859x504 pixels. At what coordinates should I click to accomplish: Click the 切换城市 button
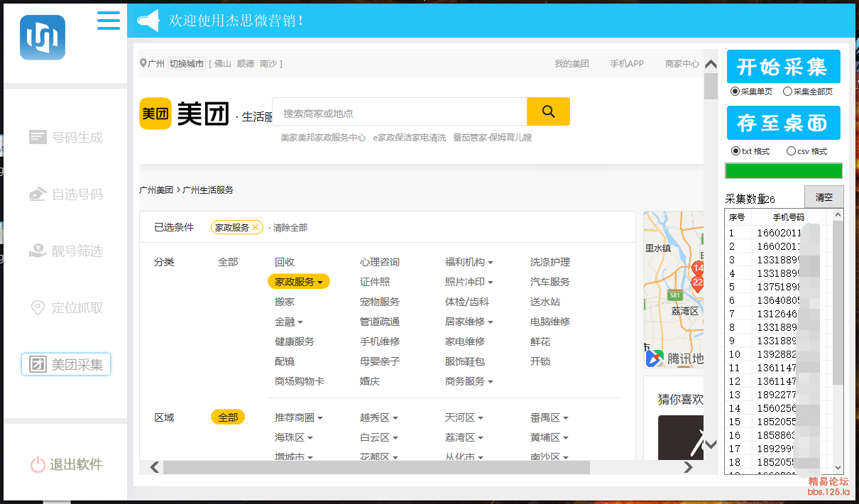[187, 63]
